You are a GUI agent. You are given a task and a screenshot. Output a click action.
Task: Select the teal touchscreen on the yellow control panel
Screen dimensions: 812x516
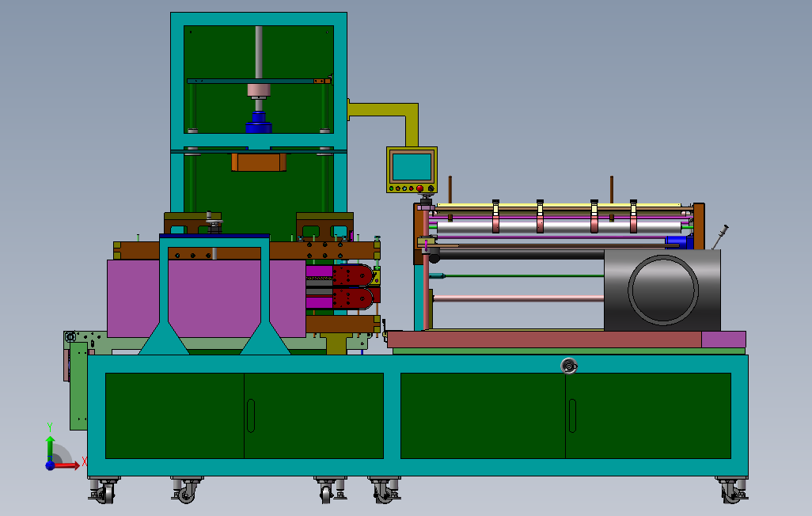pyautogui.click(x=412, y=167)
